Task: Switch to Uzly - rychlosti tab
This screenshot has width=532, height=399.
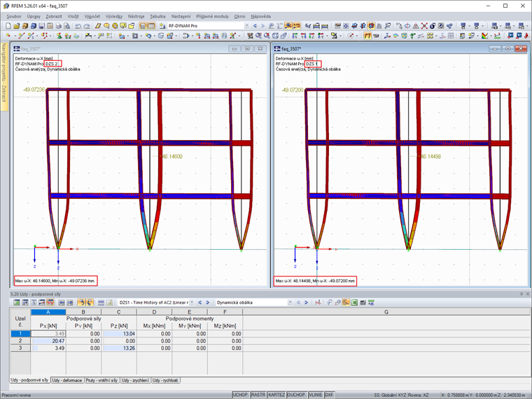Action: point(165,380)
